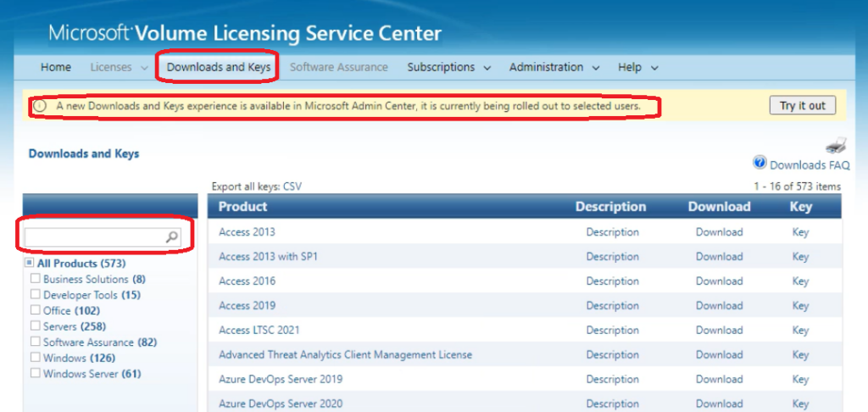
Task: Click the Servers (258) category label
Action: [75, 326]
